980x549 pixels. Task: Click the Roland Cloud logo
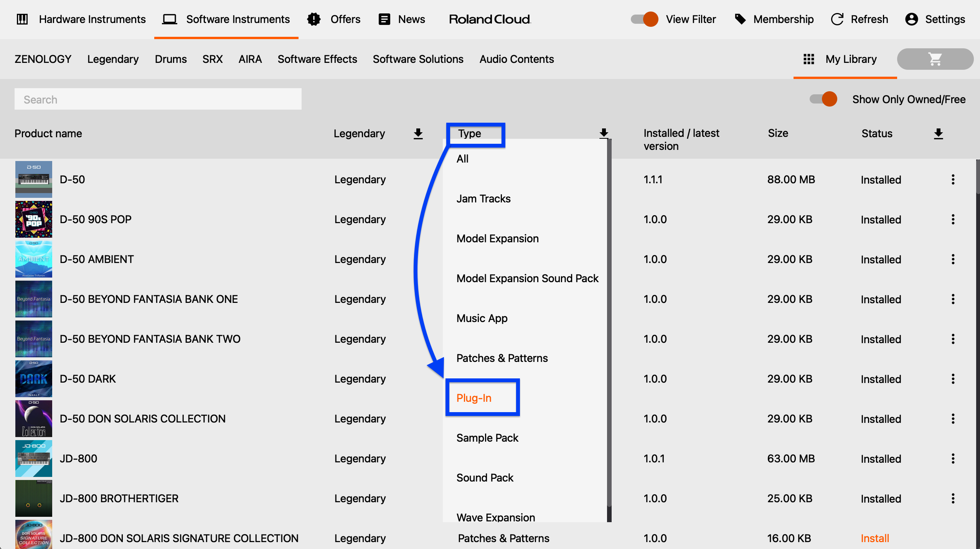click(x=489, y=19)
